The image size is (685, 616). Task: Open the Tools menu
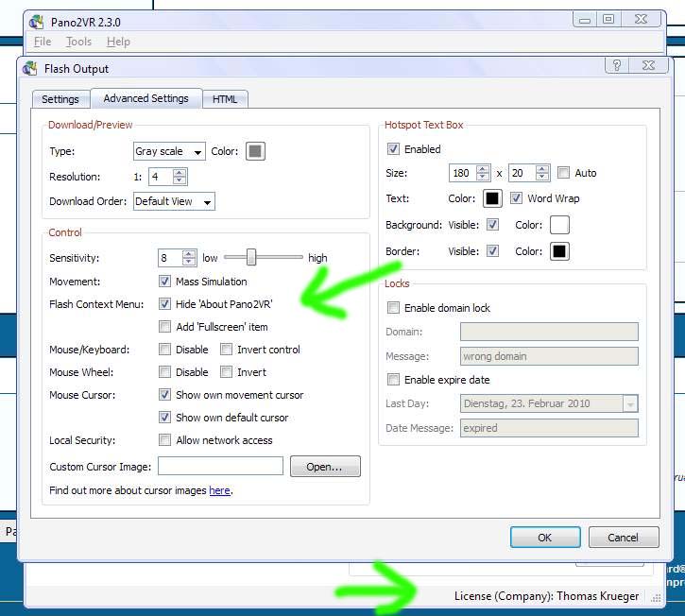(x=78, y=42)
